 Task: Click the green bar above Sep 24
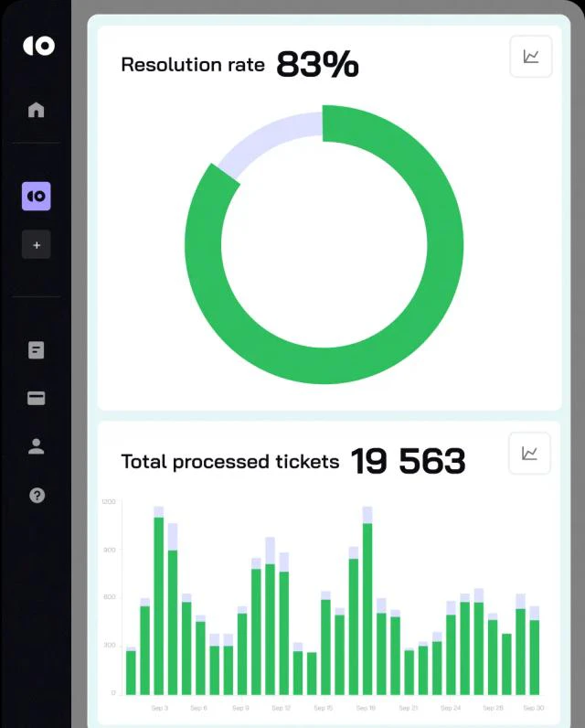click(x=451, y=655)
